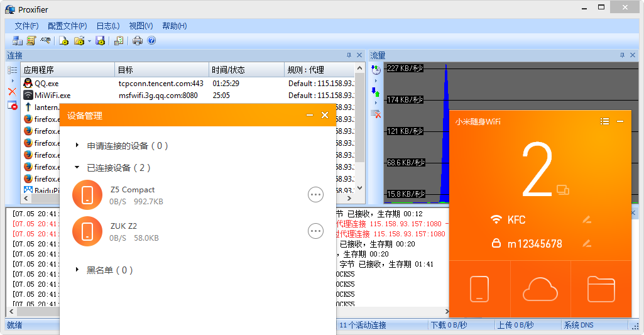Click red X close-connection icon
The width and height of the screenshot is (644, 335).
pos(13,92)
